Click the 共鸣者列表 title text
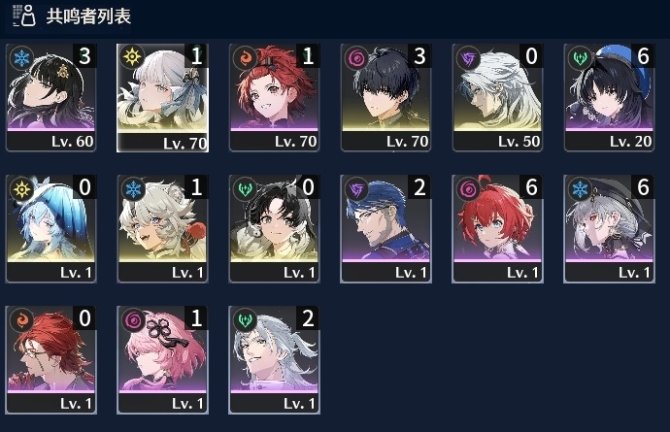This screenshot has width=670, height=432. [x=88, y=16]
